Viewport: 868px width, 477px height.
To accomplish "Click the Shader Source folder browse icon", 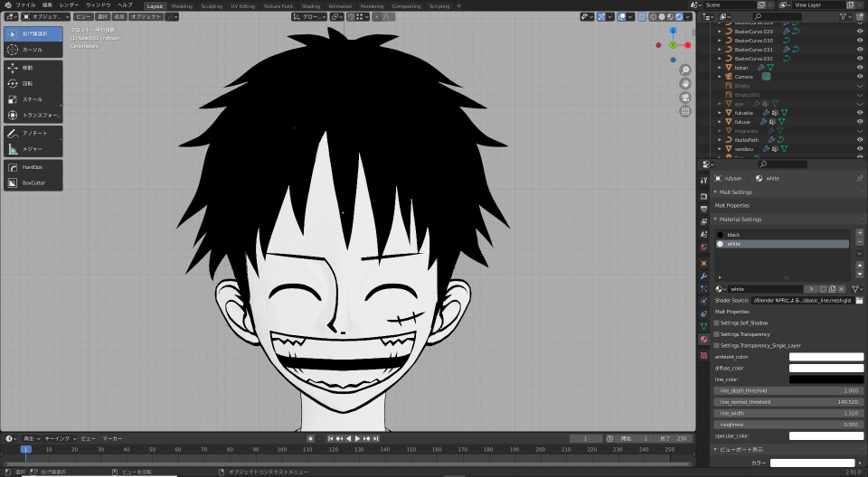I will click(x=859, y=301).
